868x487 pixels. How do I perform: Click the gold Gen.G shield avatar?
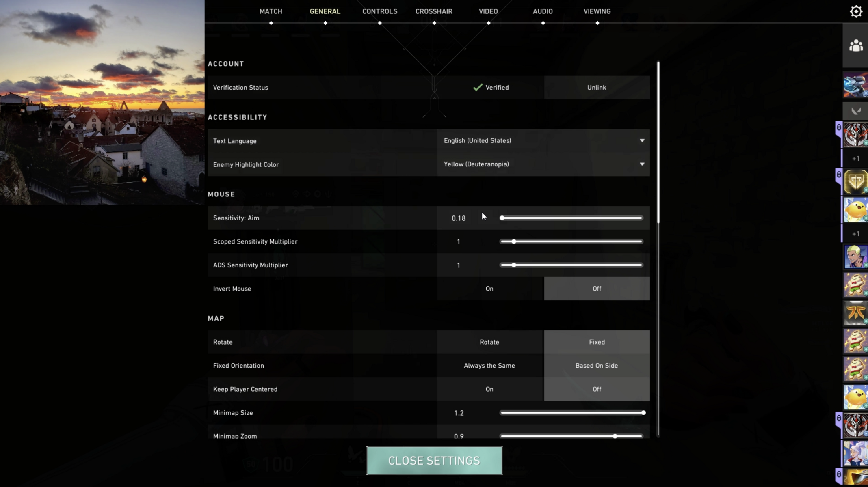(x=855, y=182)
